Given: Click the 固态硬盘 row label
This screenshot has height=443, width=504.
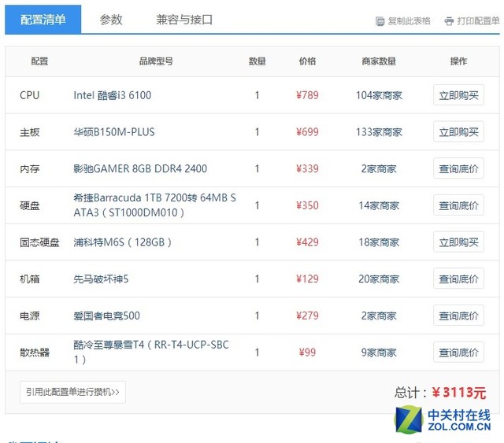Looking at the screenshot, I should [x=39, y=242].
